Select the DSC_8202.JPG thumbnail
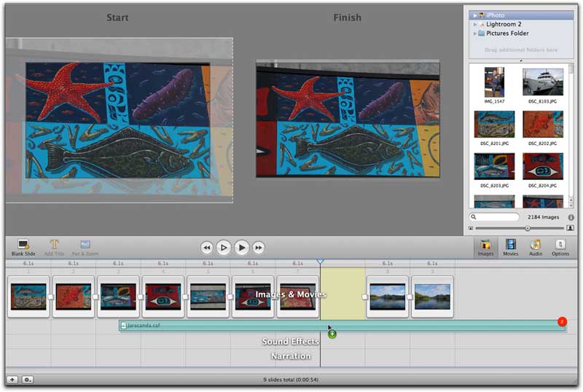 542,125
